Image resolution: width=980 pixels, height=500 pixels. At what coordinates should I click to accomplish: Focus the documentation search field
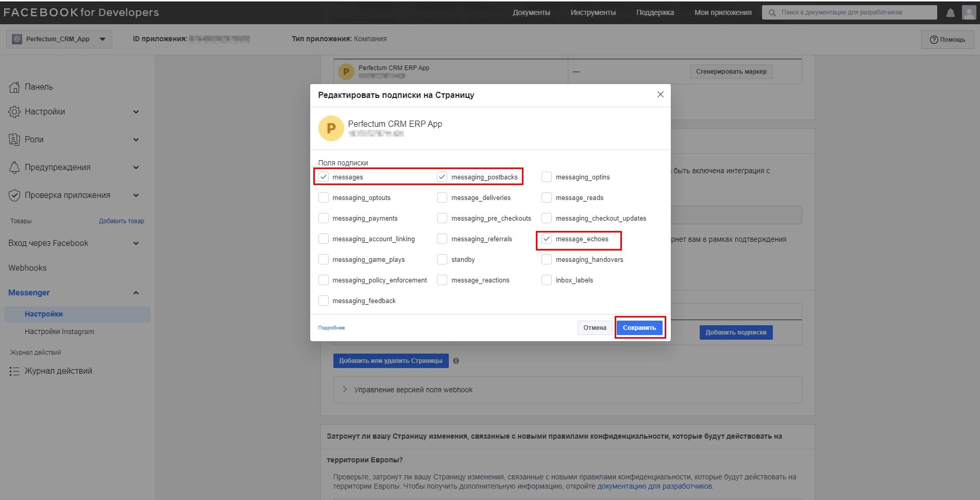pos(849,12)
